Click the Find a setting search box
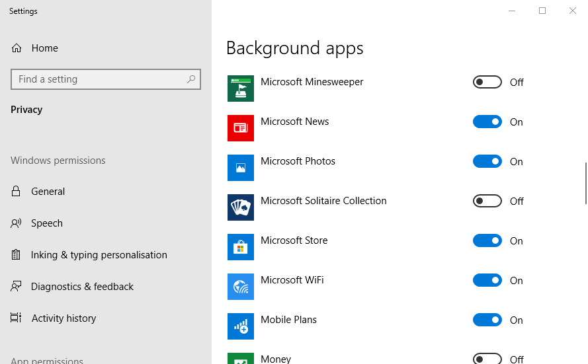588x364 pixels. [x=99, y=79]
